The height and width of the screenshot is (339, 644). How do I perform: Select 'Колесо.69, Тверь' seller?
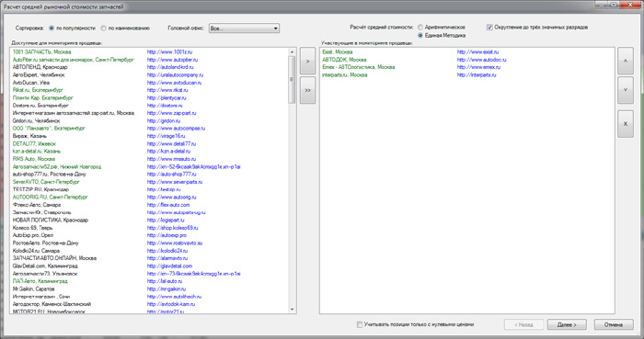point(32,228)
